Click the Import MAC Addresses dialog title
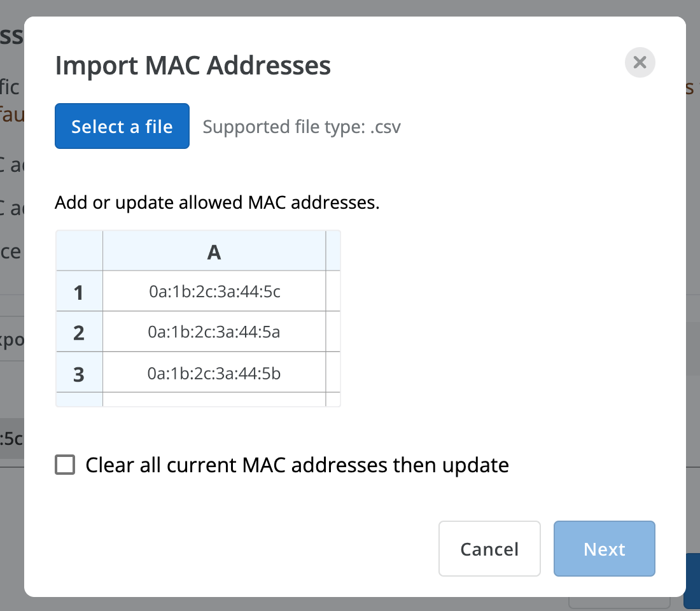Screen dimensions: 700x611 [193, 65]
